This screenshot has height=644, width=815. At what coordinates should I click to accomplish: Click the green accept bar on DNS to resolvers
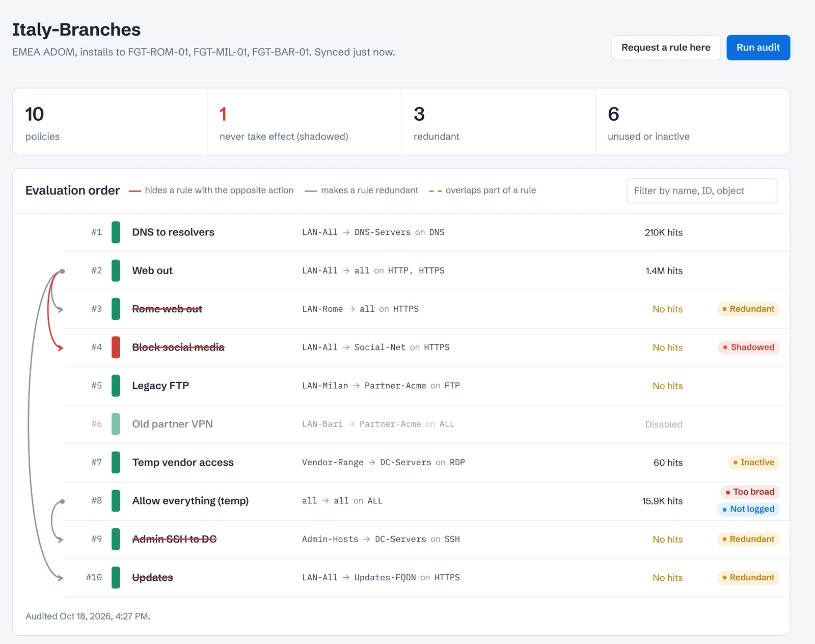(116, 232)
